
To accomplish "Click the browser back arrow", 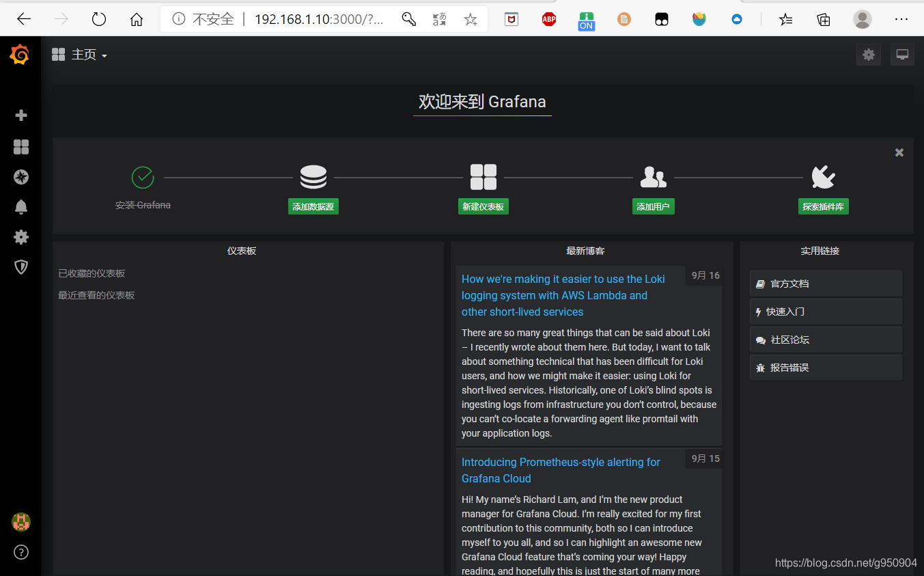I will [24, 19].
